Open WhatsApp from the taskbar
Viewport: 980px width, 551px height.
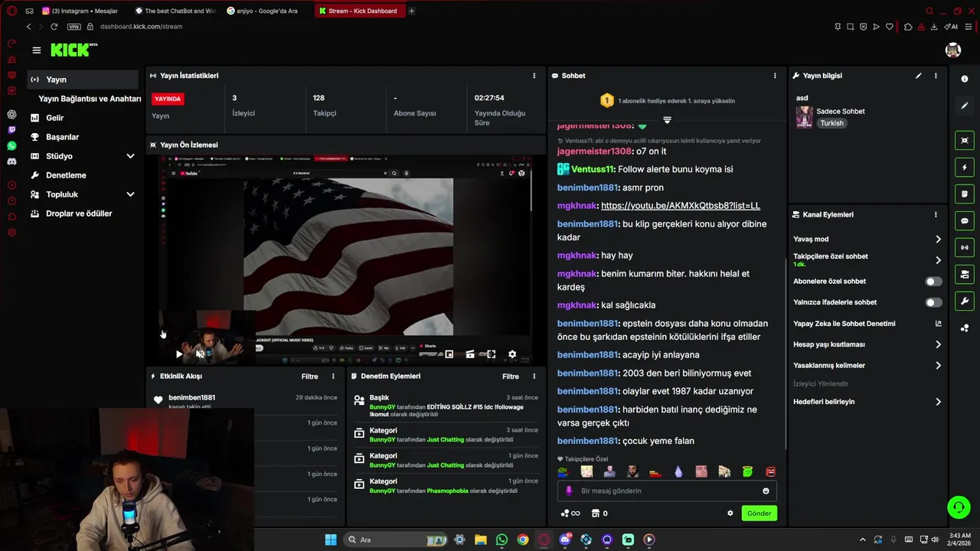point(501,540)
